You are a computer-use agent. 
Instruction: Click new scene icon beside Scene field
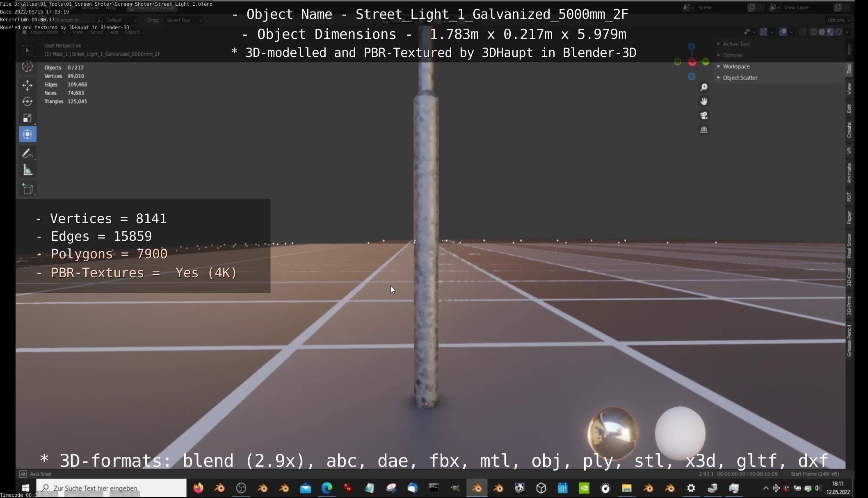(752, 7)
